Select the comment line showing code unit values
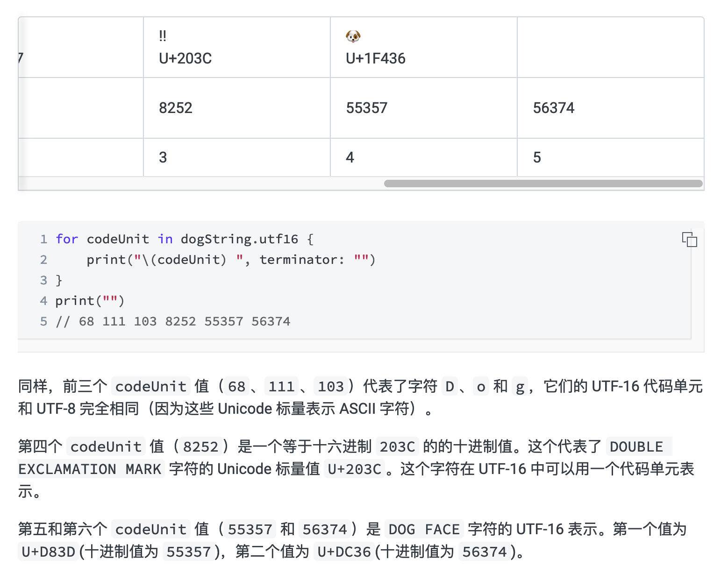Screen dimensions: 728x580 (x=173, y=321)
